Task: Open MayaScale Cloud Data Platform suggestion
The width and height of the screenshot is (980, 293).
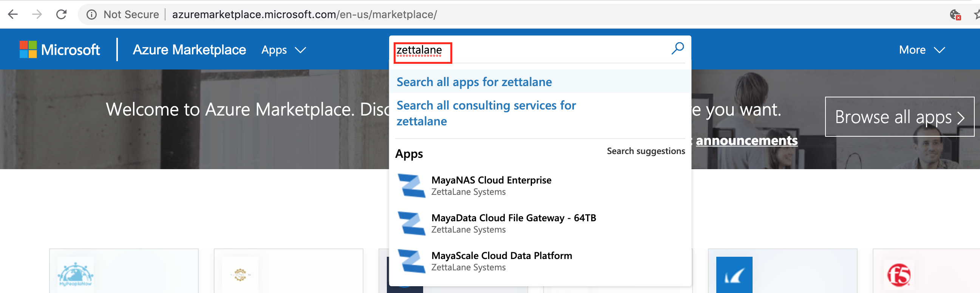Action: pos(501,261)
